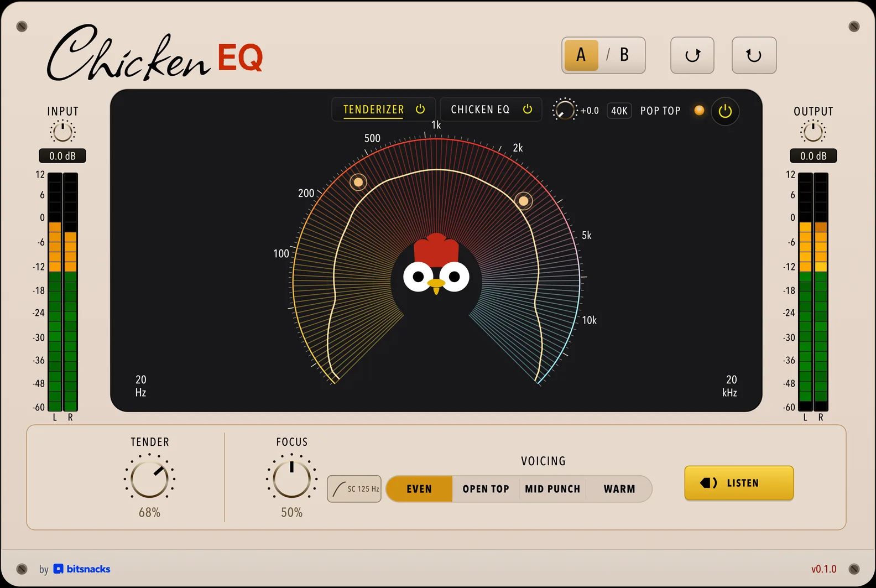Select the Mid Punch voicing option
Viewport: 876px width, 588px height.
552,489
